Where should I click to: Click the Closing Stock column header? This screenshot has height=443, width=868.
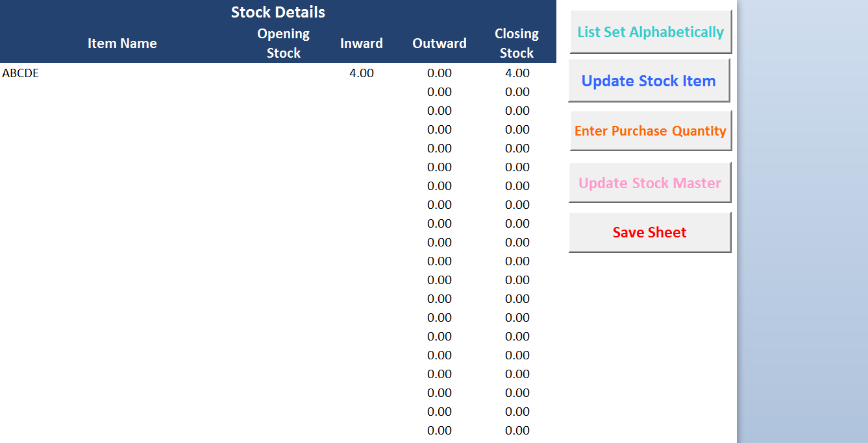click(517, 43)
